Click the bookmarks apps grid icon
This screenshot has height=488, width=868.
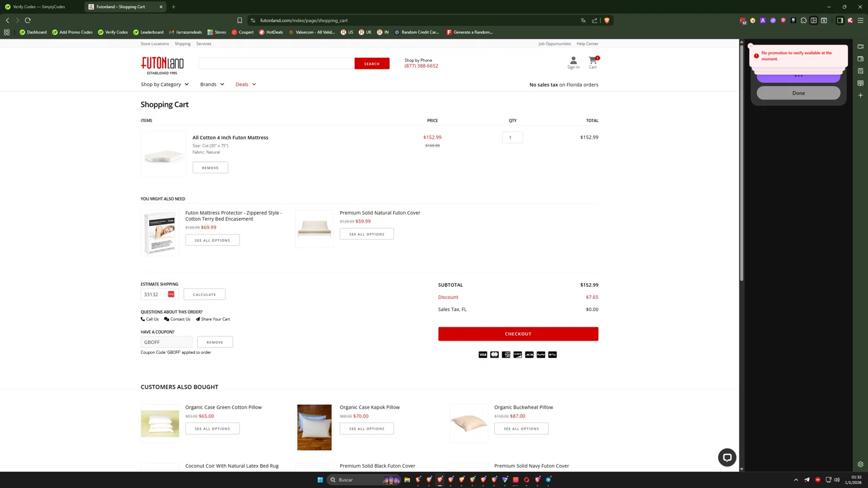click(7, 32)
